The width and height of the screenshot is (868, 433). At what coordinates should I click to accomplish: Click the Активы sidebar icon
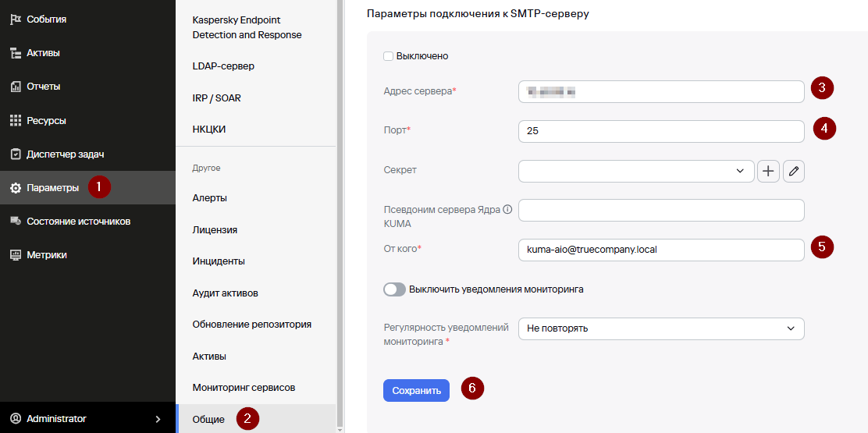(x=16, y=53)
